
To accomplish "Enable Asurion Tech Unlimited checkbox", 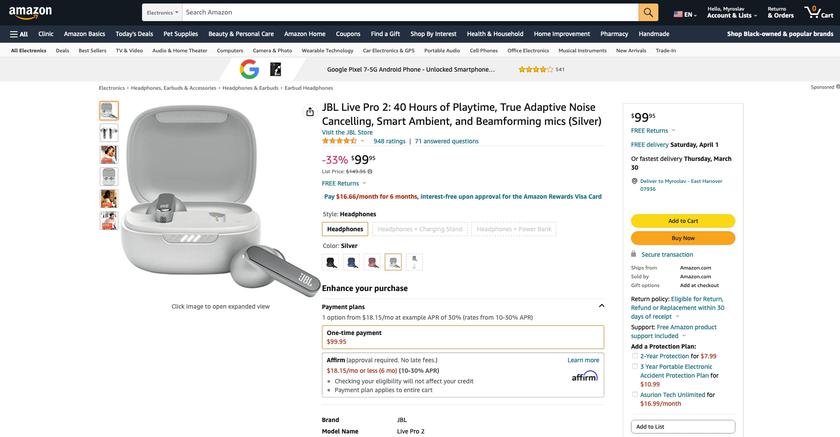I will 635,395.
